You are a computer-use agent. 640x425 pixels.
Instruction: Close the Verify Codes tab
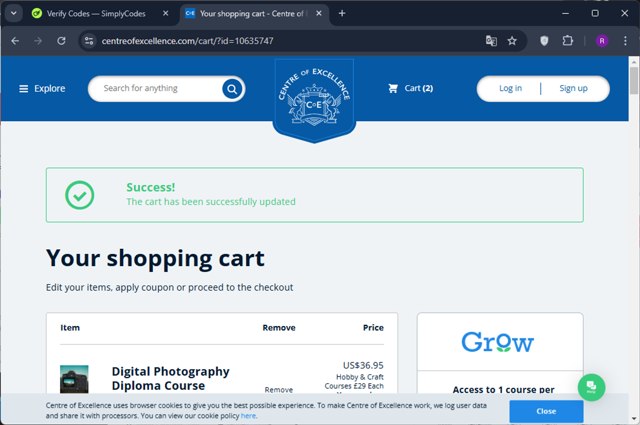[x=165, y=13]
